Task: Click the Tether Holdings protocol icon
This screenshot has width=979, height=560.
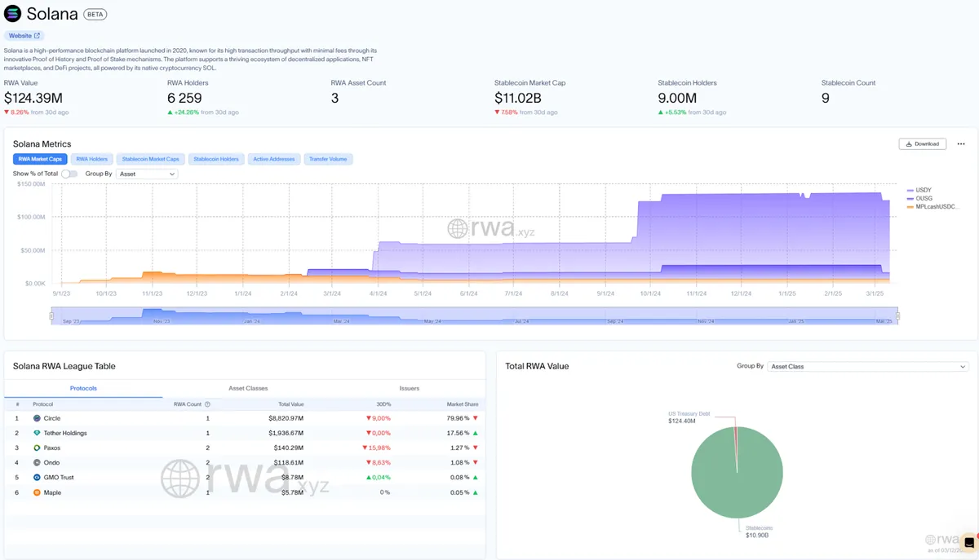Action: (37, 433)
